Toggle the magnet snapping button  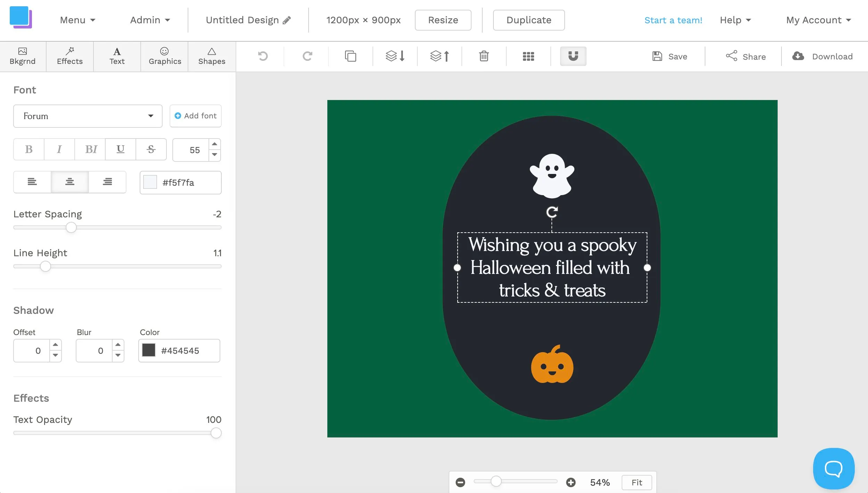coord(573,56)
